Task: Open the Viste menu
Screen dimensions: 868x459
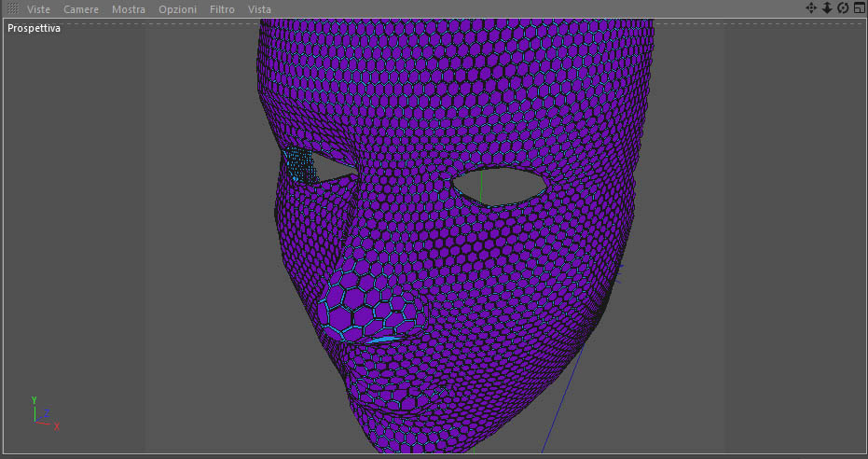Action: (38, 9)
